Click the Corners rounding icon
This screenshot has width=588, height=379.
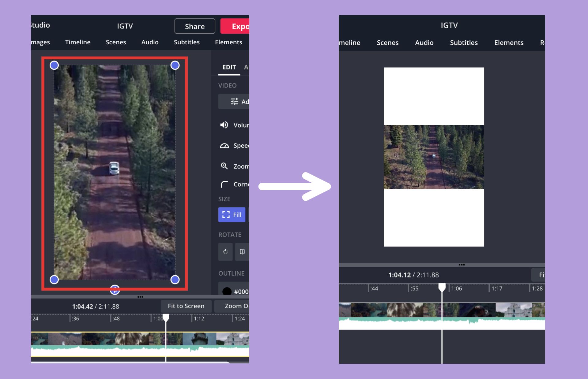click(x=224, y=184)
